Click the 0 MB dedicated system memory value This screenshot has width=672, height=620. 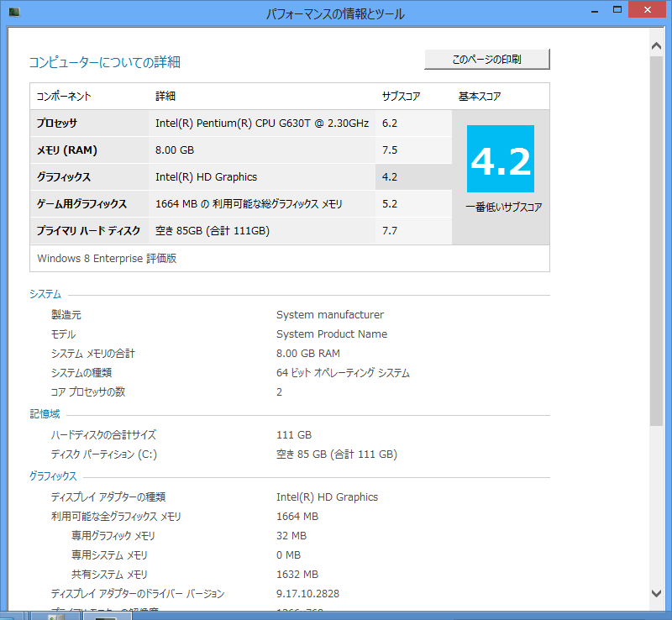tap(288, 554)
